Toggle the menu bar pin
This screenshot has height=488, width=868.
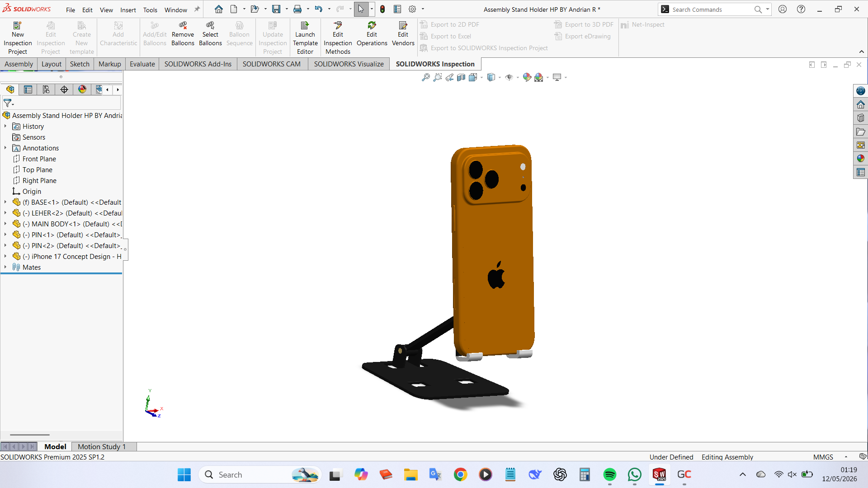coord(197,9)
